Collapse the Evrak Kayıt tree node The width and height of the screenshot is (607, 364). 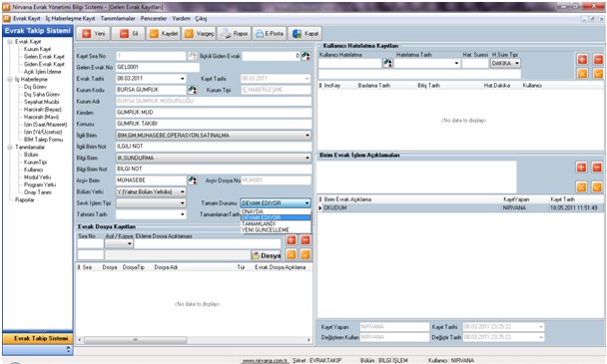(x=10, y=42)
